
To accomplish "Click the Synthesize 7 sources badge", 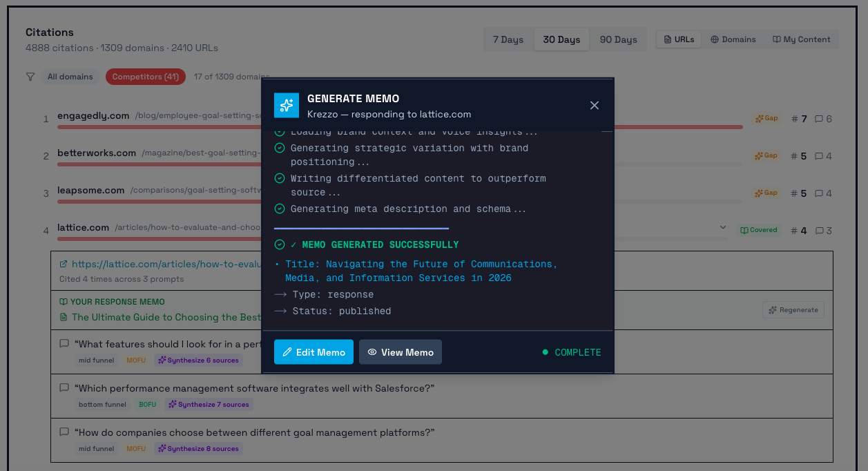I will click(209, 404).
